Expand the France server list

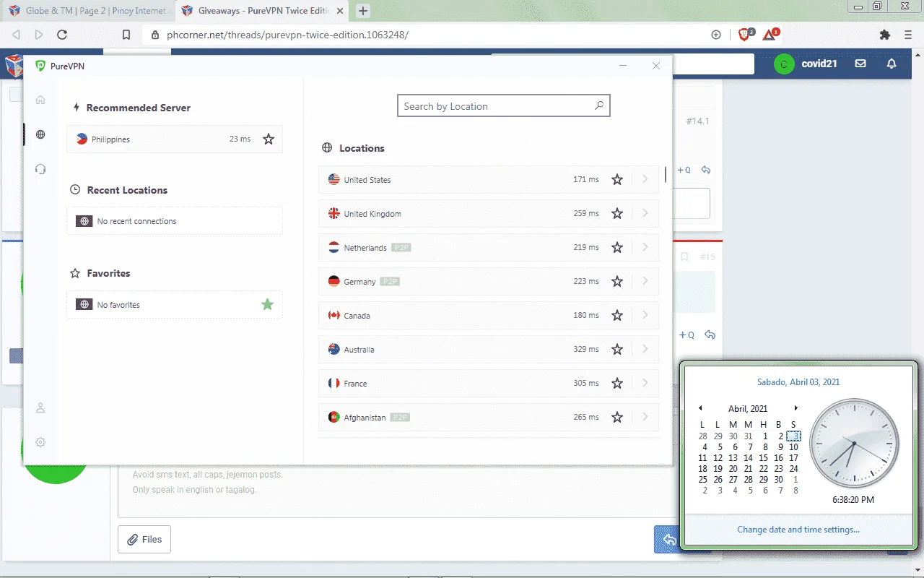[x=645, y=383]
